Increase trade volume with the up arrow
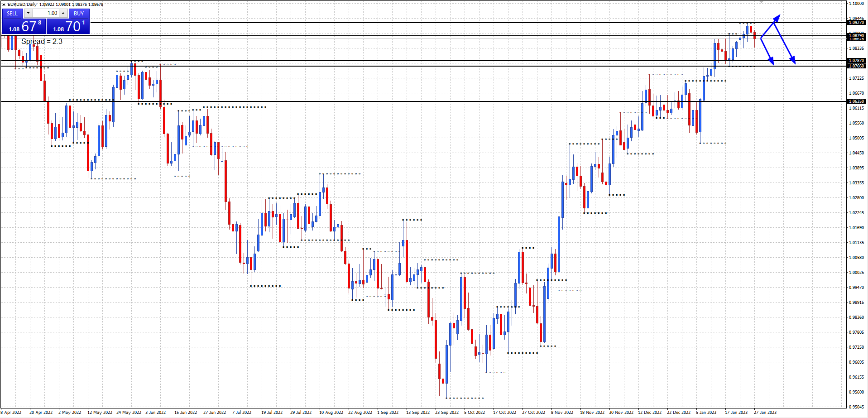 [63, 13]
